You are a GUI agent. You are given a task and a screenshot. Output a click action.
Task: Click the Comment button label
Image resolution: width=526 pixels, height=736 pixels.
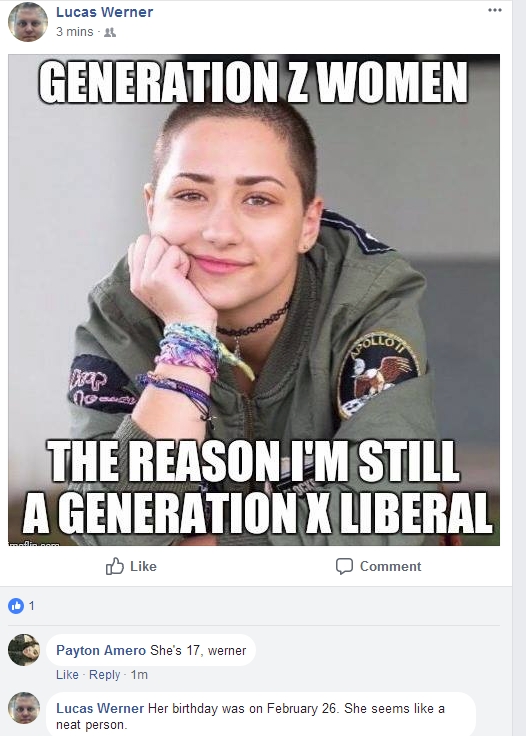tap(390, 567)
